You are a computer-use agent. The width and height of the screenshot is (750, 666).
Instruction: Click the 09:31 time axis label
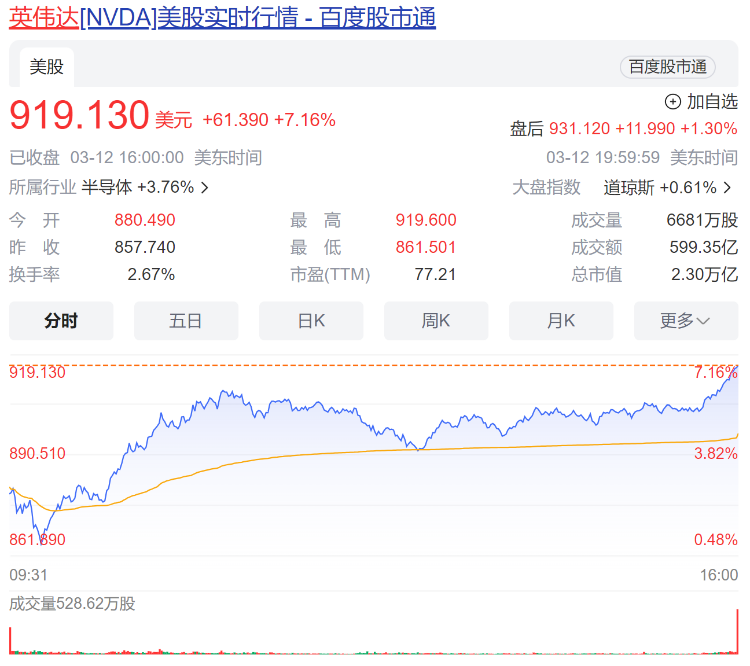28,575
